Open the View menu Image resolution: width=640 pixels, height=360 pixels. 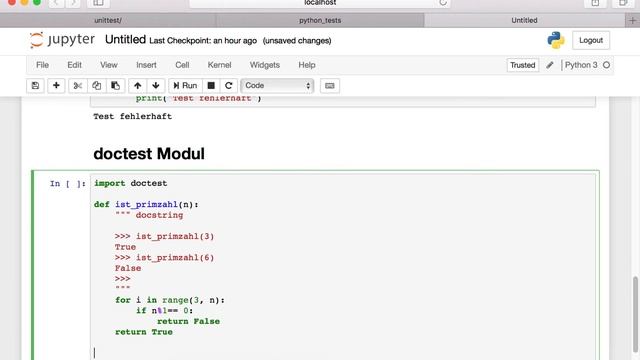click(109, 65)
